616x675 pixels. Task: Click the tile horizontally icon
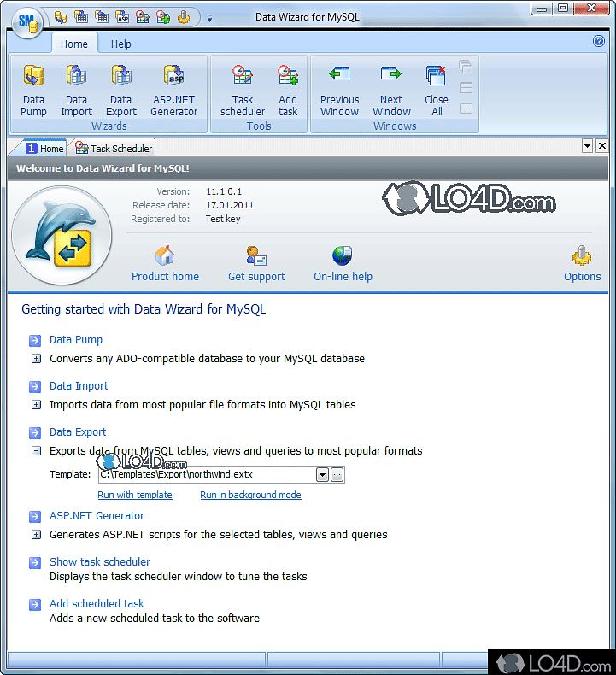(x=466, y=88)
